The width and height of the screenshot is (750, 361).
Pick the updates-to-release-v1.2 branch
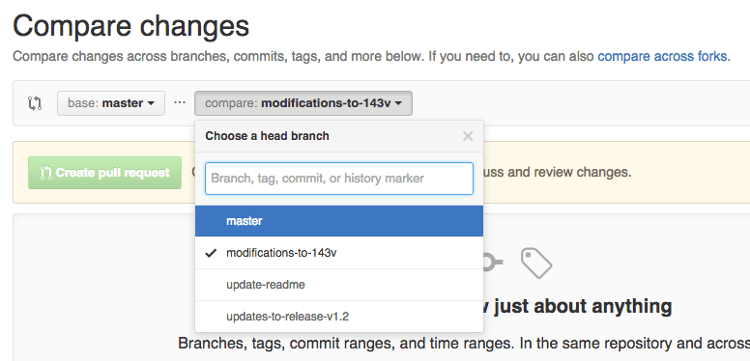tap(339, 317)
